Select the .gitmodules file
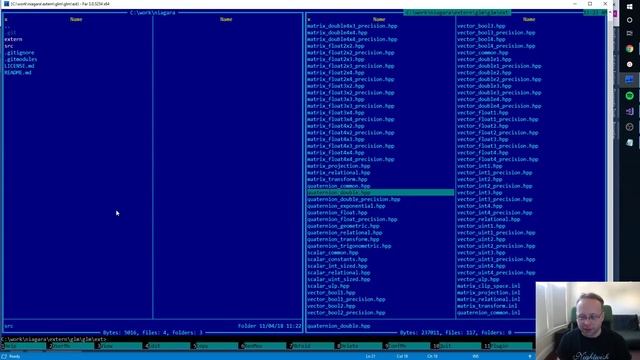The image size is (640, 360). point(21,59)
